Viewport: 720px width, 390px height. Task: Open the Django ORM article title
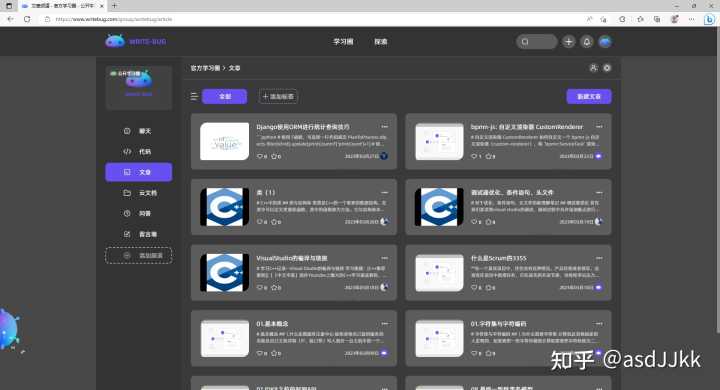click(303, 127)
